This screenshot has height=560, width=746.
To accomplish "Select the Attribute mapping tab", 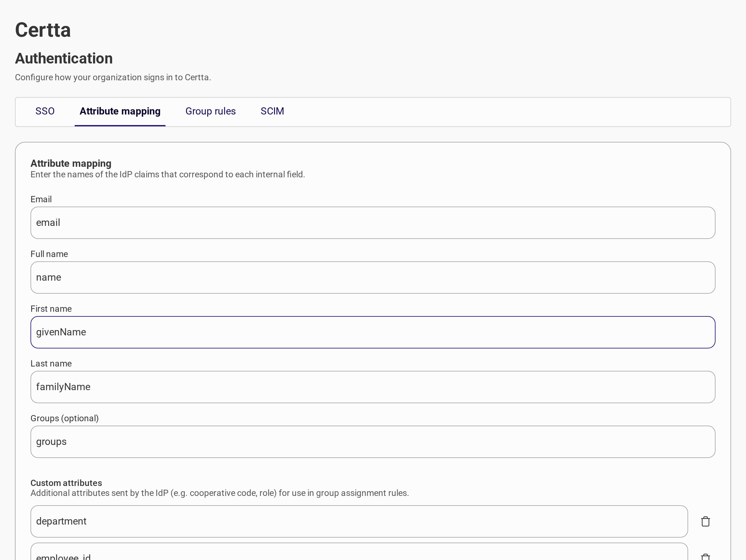I will click(x=120, y=111).
